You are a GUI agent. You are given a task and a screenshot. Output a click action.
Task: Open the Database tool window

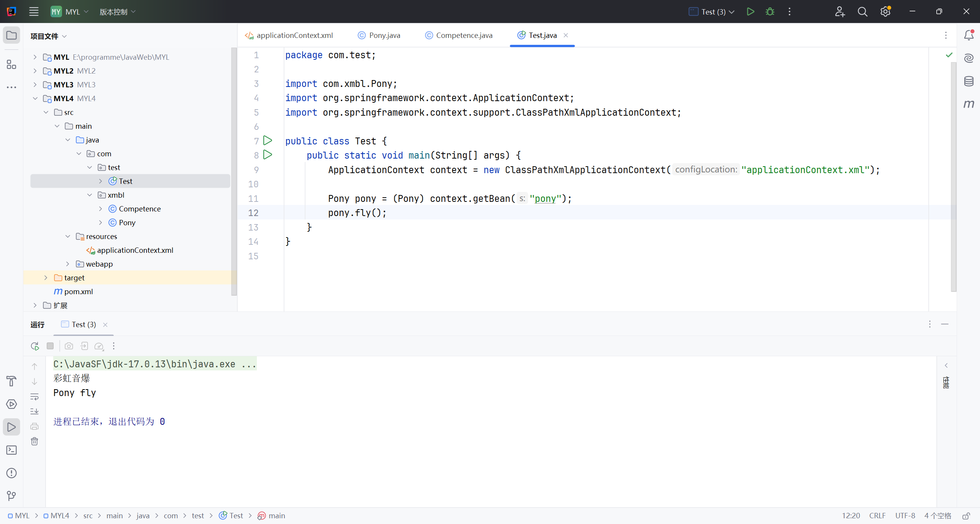coord(969,81)
